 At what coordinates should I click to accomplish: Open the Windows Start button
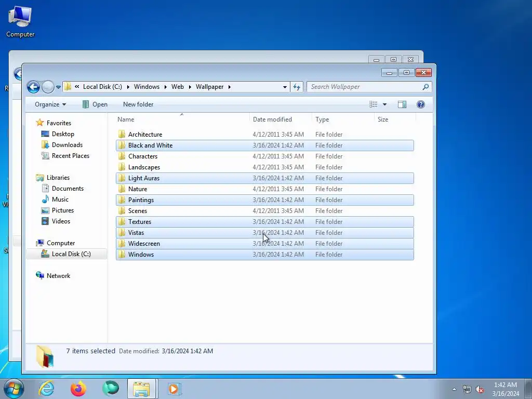pos(14,389)
